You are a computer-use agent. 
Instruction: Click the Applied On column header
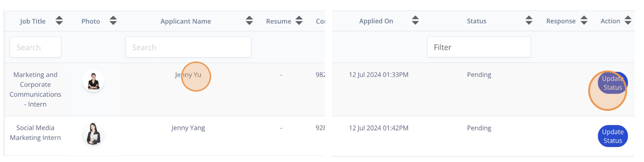(x=376, y=21)
